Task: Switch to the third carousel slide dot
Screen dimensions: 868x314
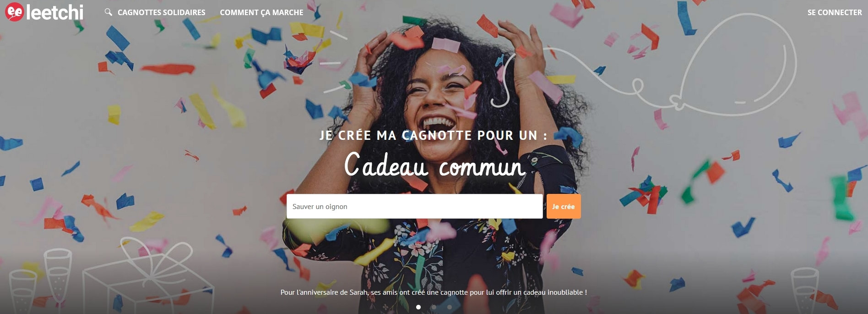Action: click(449, 307)
